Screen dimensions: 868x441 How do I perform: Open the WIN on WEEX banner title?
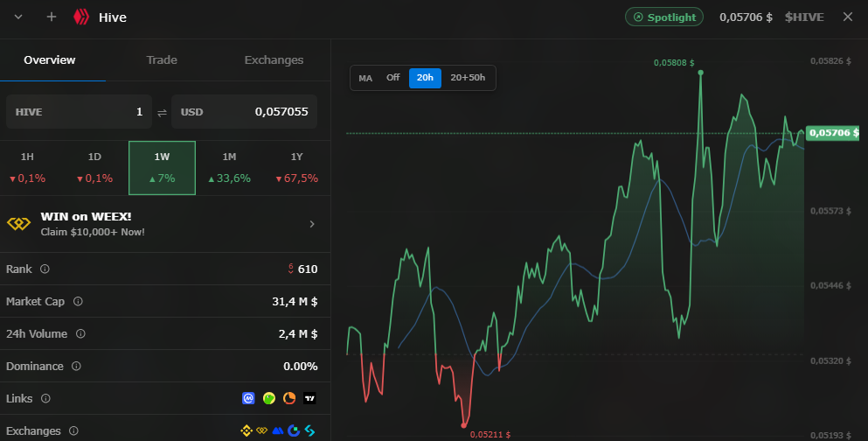click(x=86, y=217)
